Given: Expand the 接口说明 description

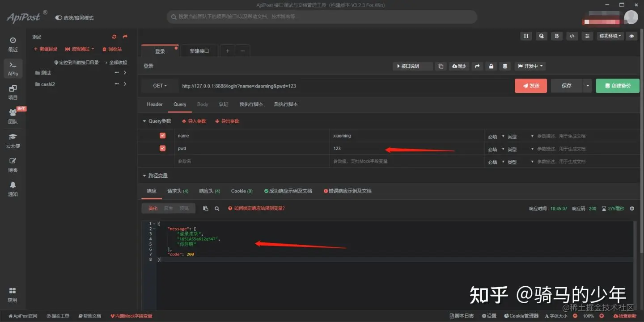Looking at the screenshot, I should tap(412, 66).
